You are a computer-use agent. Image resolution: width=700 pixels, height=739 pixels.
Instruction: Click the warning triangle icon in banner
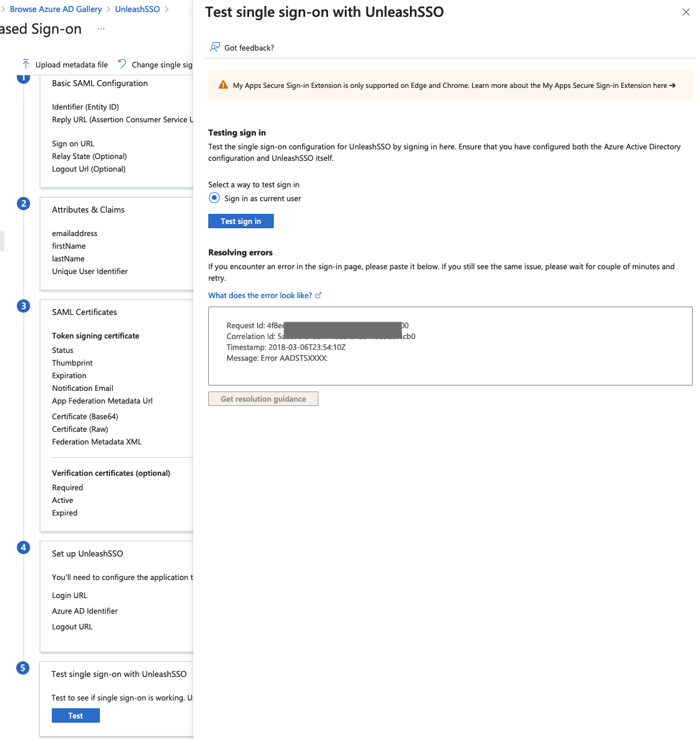223,85
